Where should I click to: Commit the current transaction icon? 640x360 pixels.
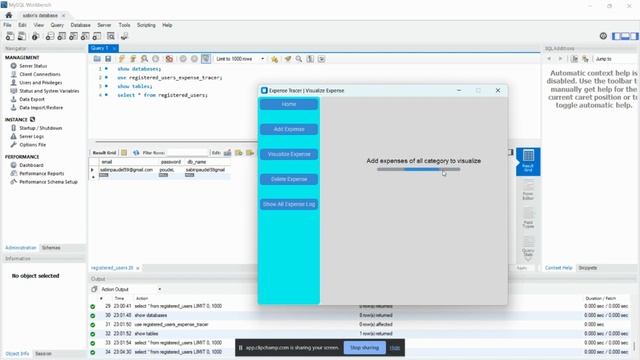tap(183, 59)
